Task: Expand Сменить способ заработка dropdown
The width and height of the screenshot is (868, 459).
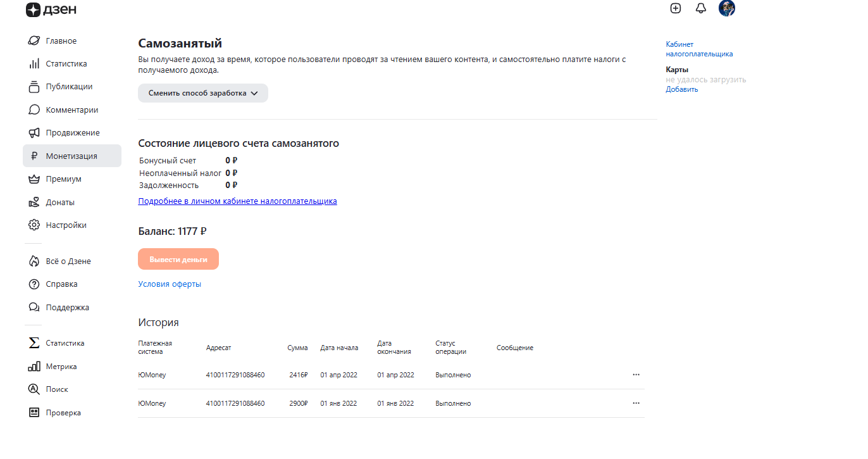Action: coord(203,93)
